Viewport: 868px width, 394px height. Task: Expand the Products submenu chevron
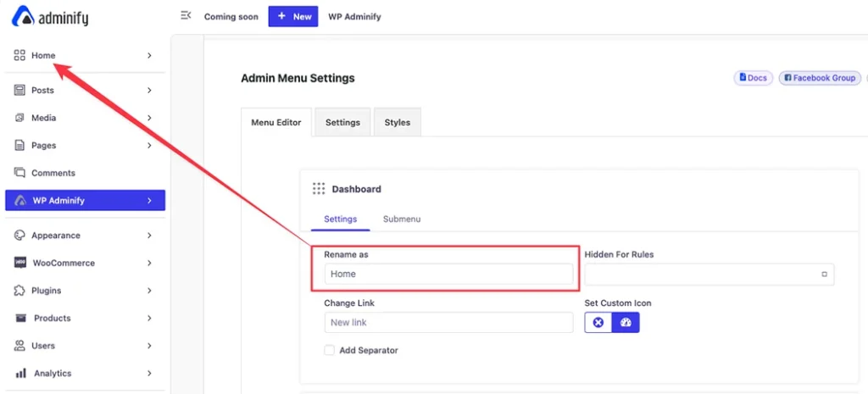(149, 319)
